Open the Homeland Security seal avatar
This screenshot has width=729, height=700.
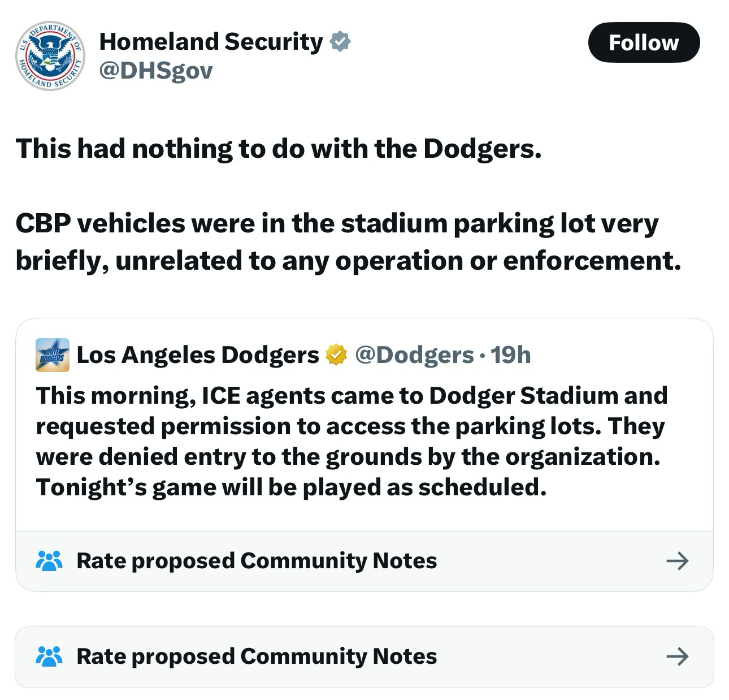[50, 55]
